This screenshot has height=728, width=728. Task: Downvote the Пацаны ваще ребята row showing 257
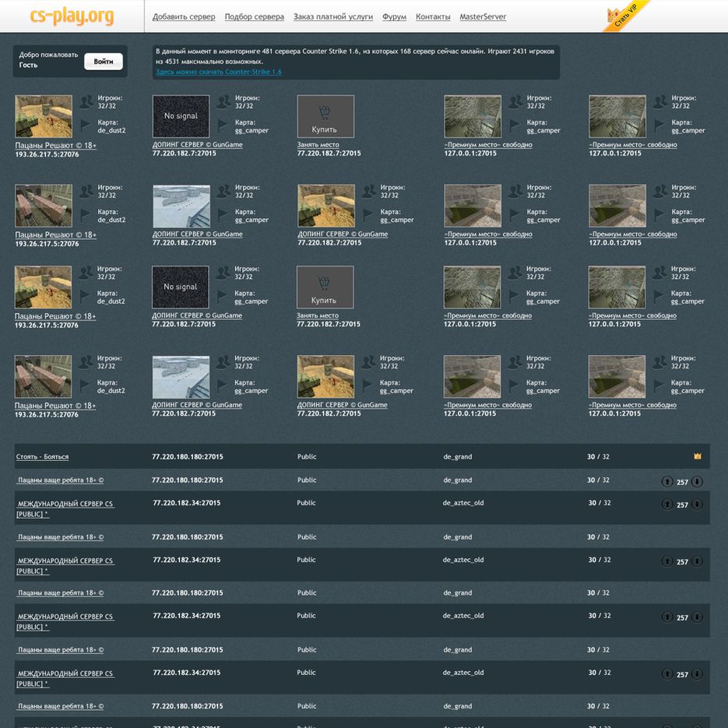697,481
